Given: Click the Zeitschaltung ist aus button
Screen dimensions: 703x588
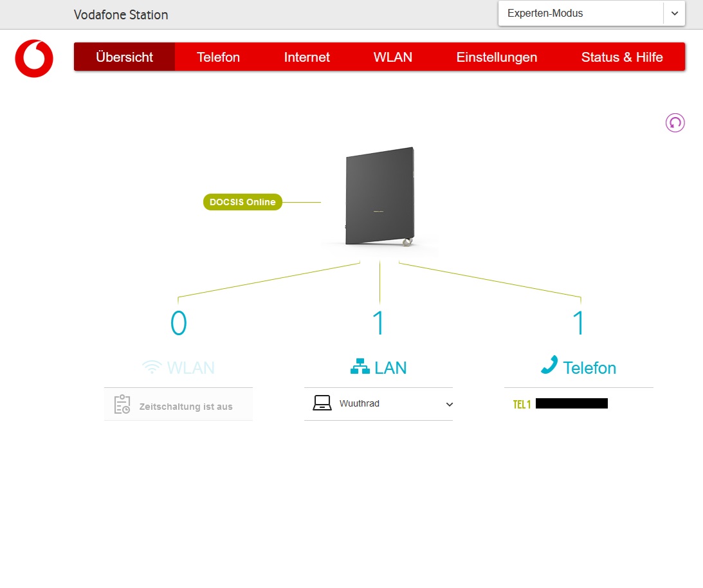Looking at the screenshot, I should [178, 404].
